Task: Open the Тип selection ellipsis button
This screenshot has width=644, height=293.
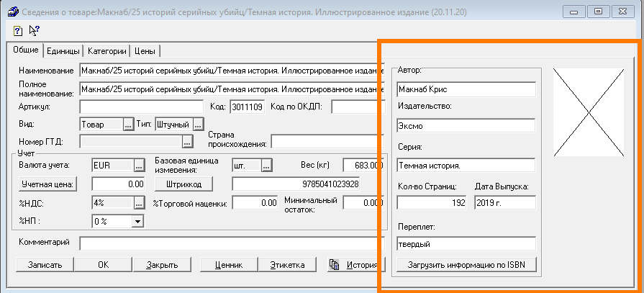Action: point(198,125)
